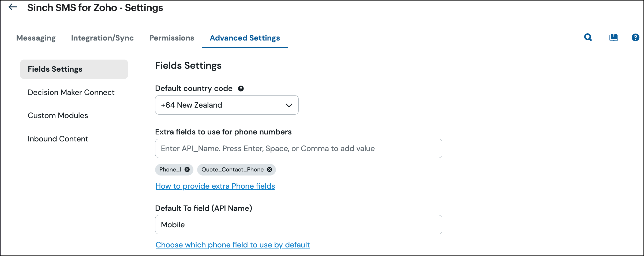Open the Default country code dropdown

pos(226,105)
